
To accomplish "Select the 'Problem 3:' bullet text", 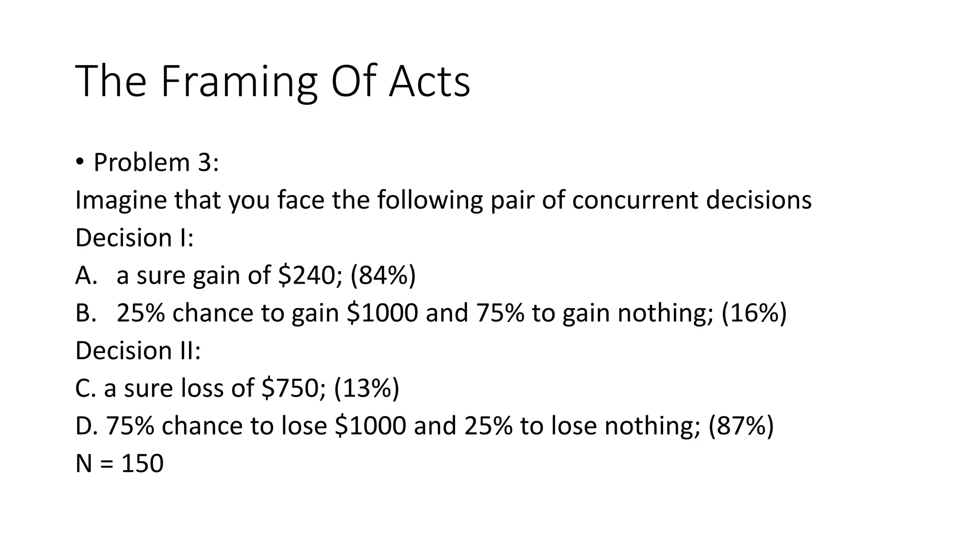I will [x=156, y=163].
